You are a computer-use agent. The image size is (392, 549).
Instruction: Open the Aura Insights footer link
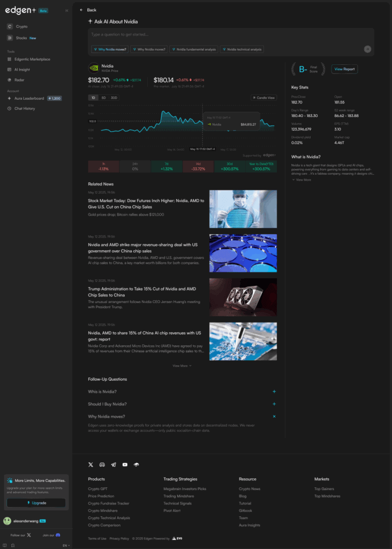click(x=250, y=525)
